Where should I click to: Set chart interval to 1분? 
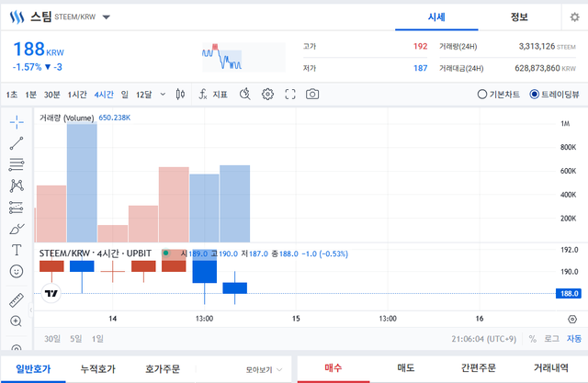(30, 95)
